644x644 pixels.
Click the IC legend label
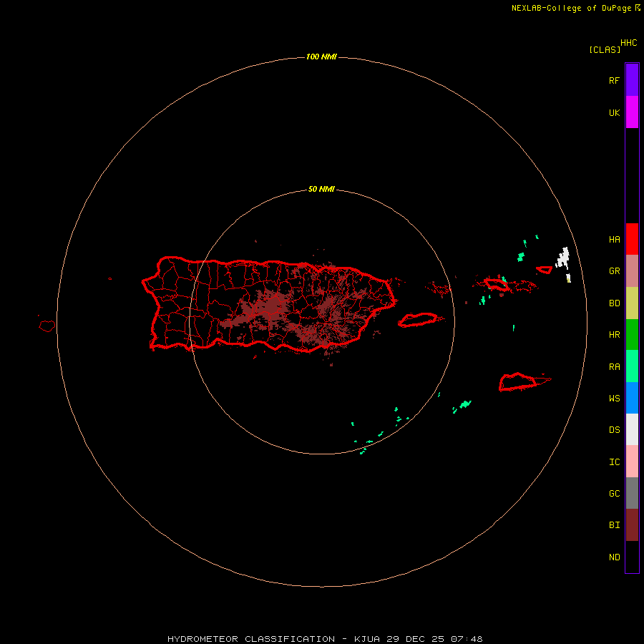pyautogui.click(x=614, y=462)
